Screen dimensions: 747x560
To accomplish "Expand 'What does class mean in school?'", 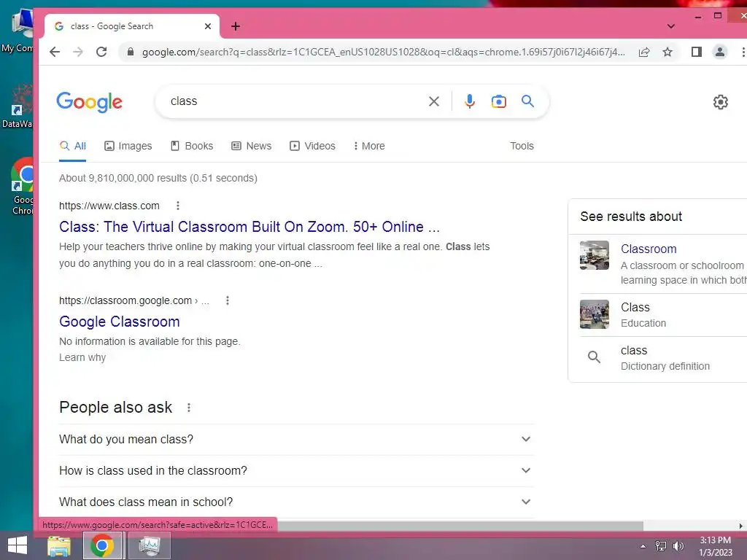I will pos(296,502).
